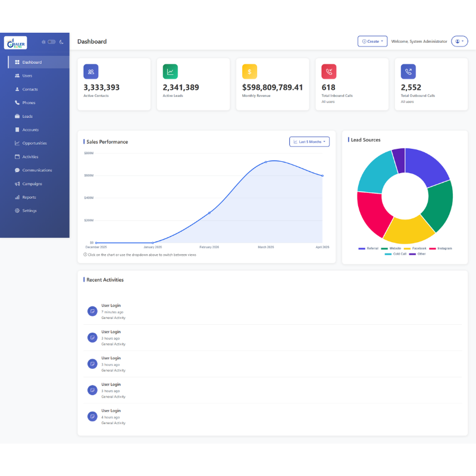476x476 pixels.
Task: Click the January 2026 data point on chart
Action: tap(153, 243)
